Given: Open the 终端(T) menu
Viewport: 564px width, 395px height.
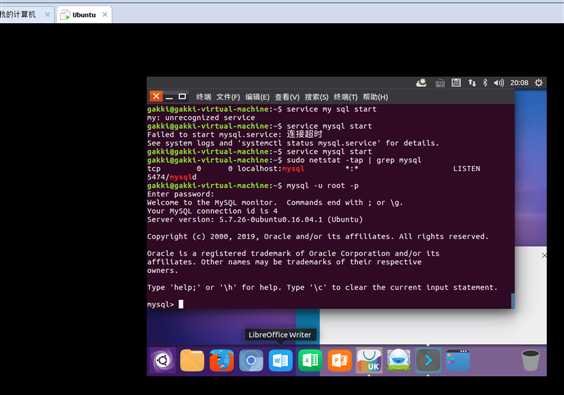Looking at the screenshot, I should 346,97.
